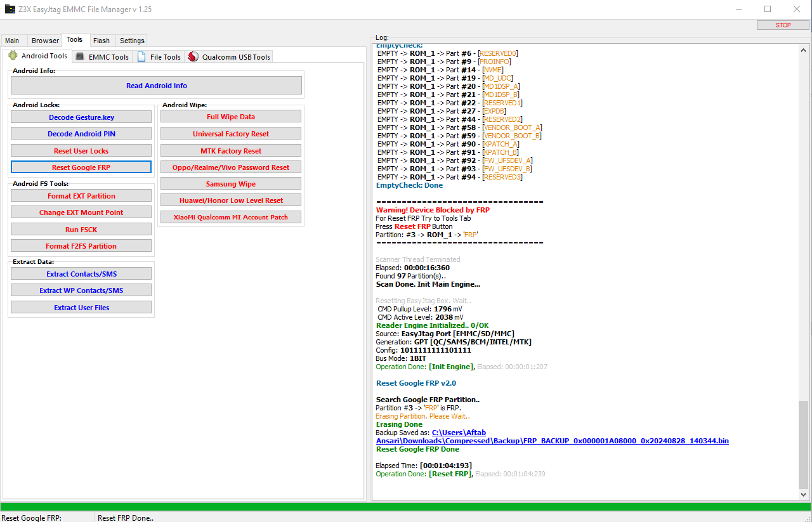Click the Qualcomm USB Tools icon
The height and width of the screenshot is (522, 812).
193,56
